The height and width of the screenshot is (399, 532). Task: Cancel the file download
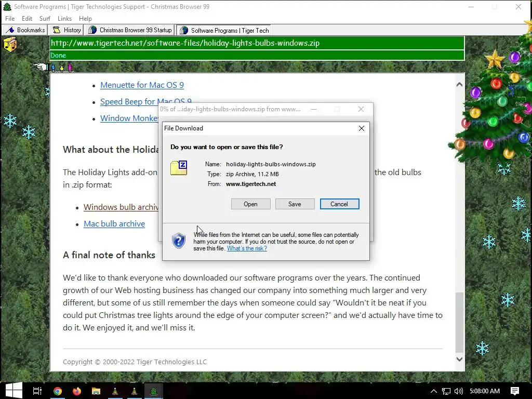tap(339, 204)
